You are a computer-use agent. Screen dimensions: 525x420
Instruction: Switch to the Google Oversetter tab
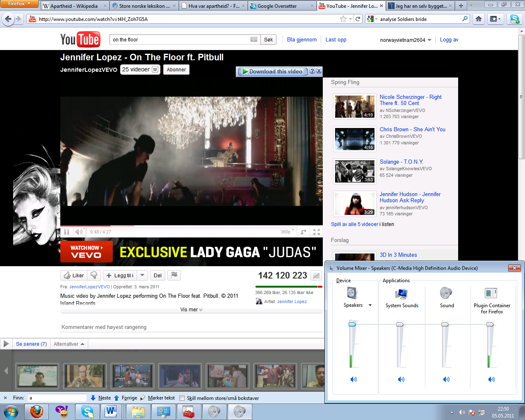(x=282, y=6)
